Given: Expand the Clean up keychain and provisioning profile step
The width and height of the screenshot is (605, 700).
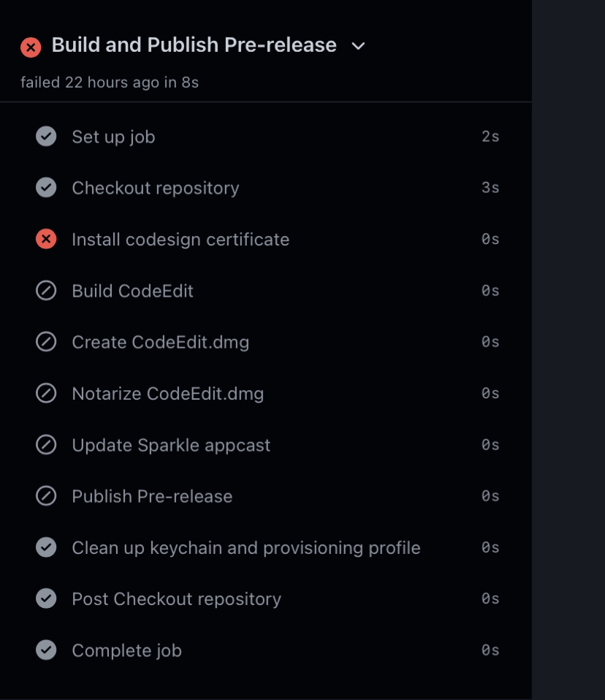Looking at the screenshot, I should [x=245, y=547].
